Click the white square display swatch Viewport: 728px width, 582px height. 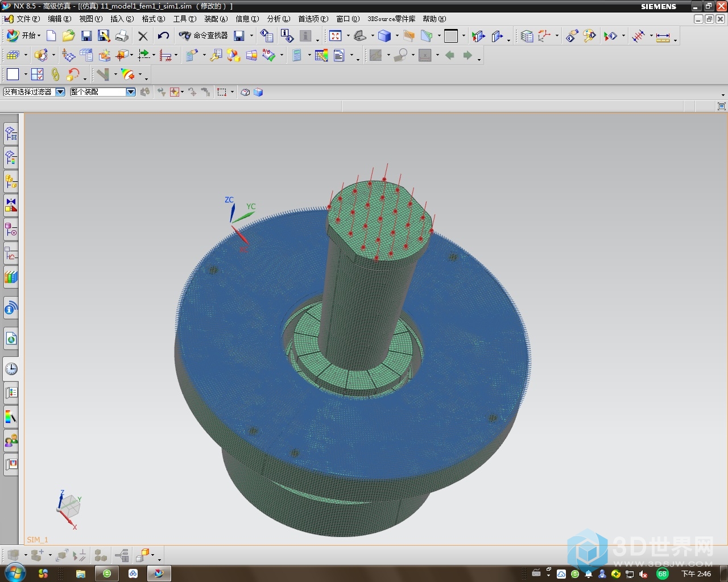coord(13,74)
